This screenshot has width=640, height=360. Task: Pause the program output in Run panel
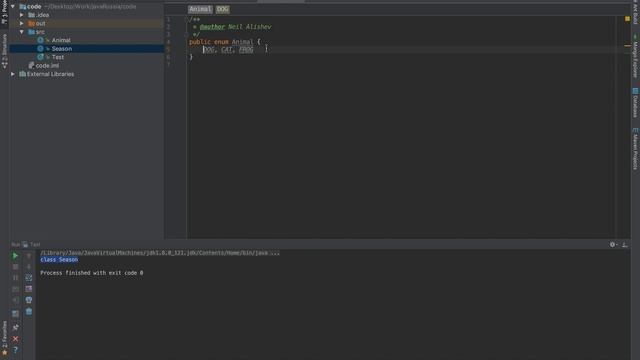point(15,278)
